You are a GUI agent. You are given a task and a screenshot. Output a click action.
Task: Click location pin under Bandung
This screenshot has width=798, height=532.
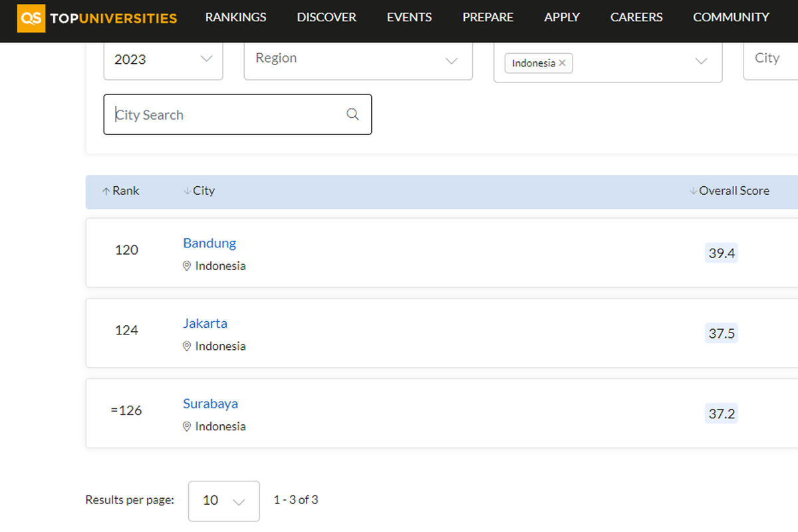[187, 266]
